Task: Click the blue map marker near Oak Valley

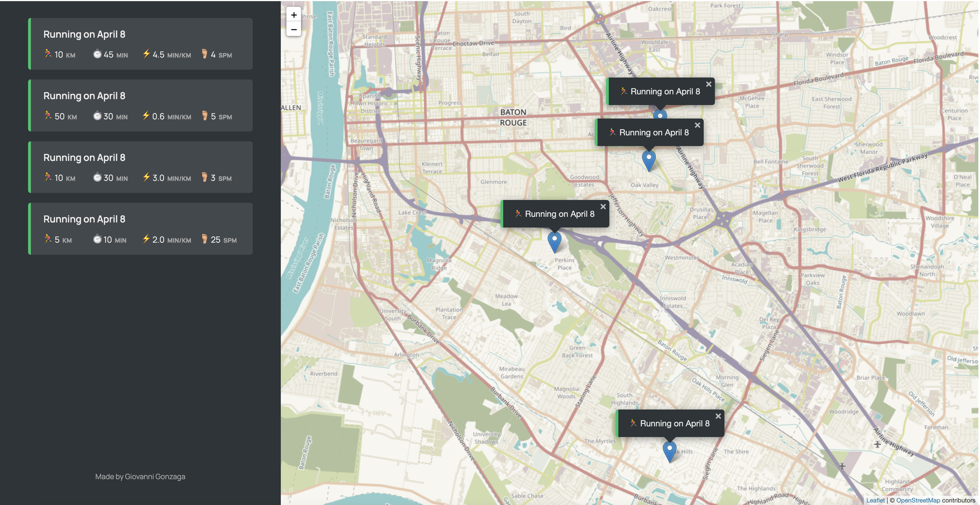Action: click(x=649, y=160)
